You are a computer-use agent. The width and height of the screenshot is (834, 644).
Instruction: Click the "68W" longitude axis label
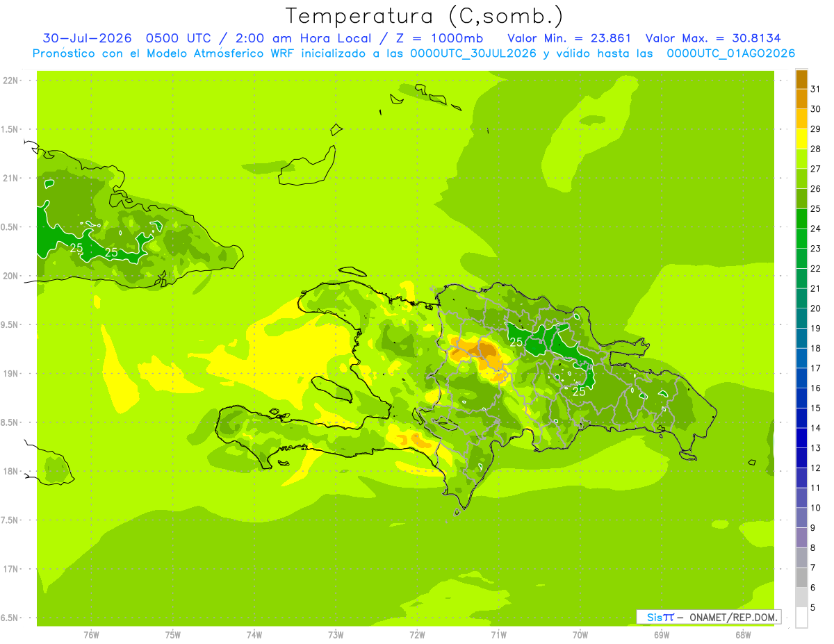(743, 635)
